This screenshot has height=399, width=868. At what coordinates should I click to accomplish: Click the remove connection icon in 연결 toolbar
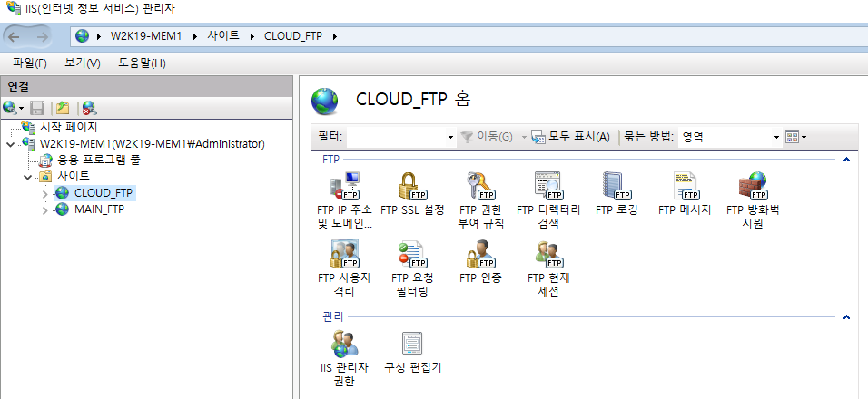click(x=89, y=107)
